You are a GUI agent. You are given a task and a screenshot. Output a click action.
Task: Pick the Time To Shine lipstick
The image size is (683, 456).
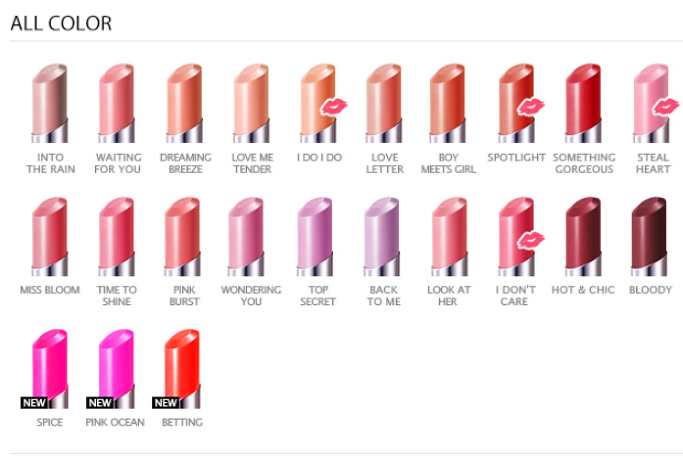[116, 236]
